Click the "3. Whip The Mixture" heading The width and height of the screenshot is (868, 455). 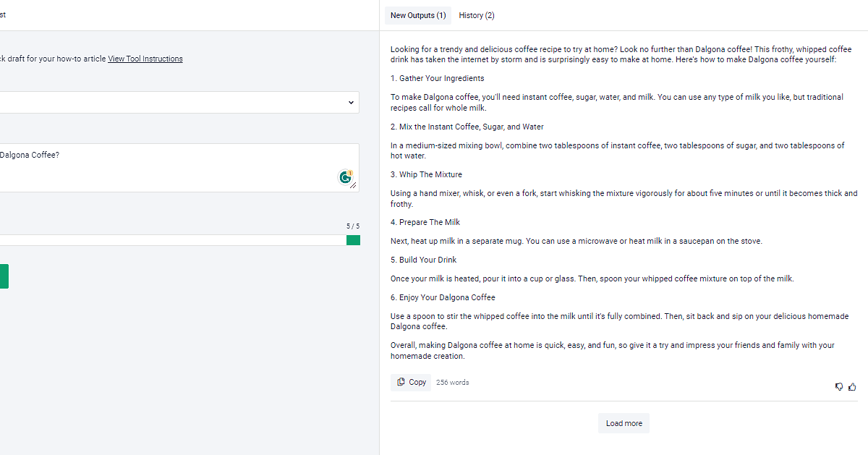tap(426, 174)
